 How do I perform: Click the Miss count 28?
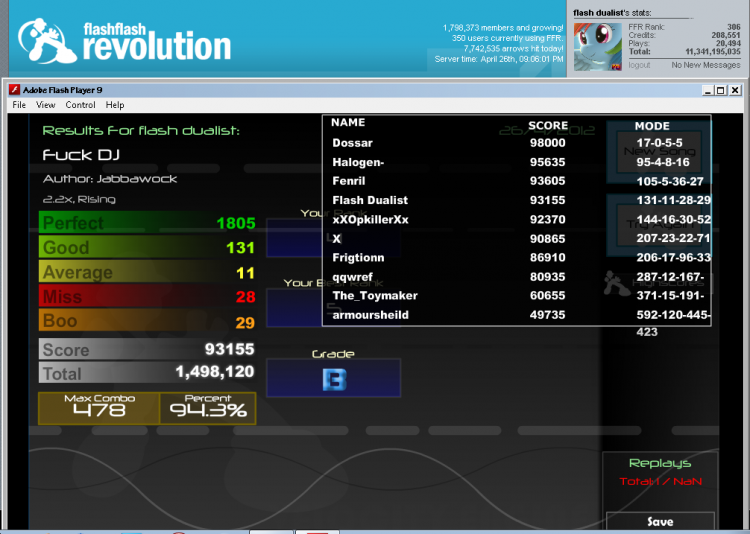[245, 297]
